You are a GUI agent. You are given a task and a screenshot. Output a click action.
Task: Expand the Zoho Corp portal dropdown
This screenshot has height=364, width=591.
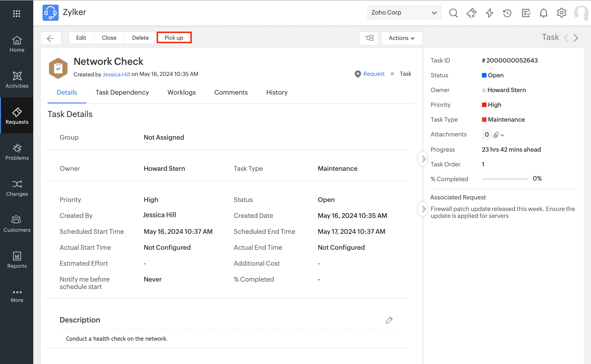point(404,12)
